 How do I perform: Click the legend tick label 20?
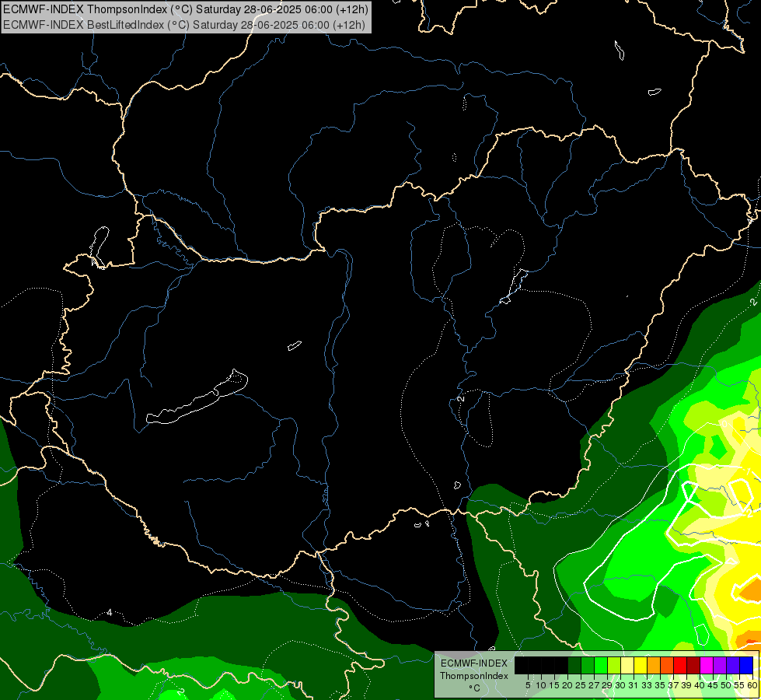click(567, 685)
